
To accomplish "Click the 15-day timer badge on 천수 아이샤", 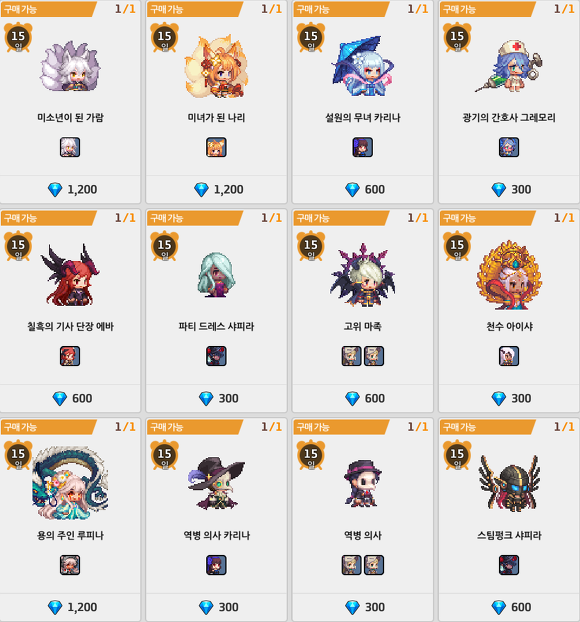I will (457, 246).
